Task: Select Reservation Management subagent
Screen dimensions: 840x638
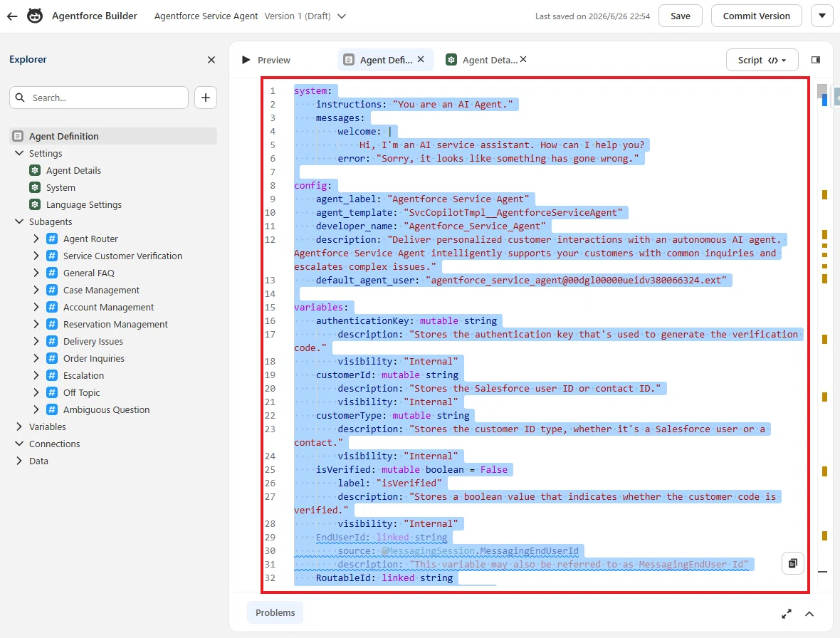Action: tap(116, 325)
